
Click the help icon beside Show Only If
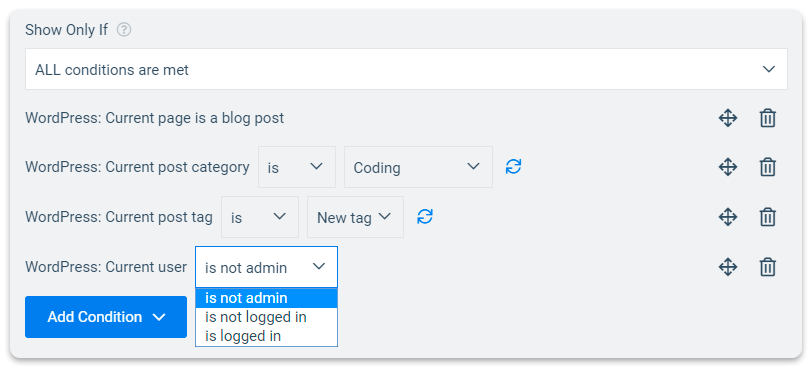point(124,30)
